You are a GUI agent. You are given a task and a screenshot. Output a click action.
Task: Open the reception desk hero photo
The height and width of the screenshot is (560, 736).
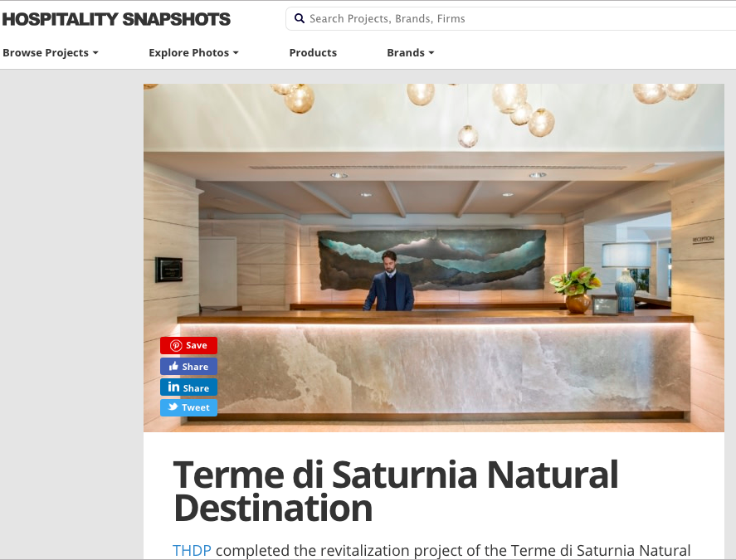(434, 258)
